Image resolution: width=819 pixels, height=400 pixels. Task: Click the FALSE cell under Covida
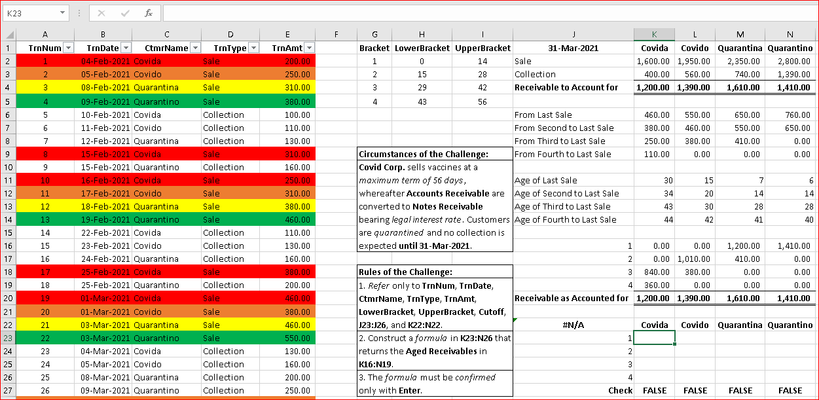[x=654, y=391]
